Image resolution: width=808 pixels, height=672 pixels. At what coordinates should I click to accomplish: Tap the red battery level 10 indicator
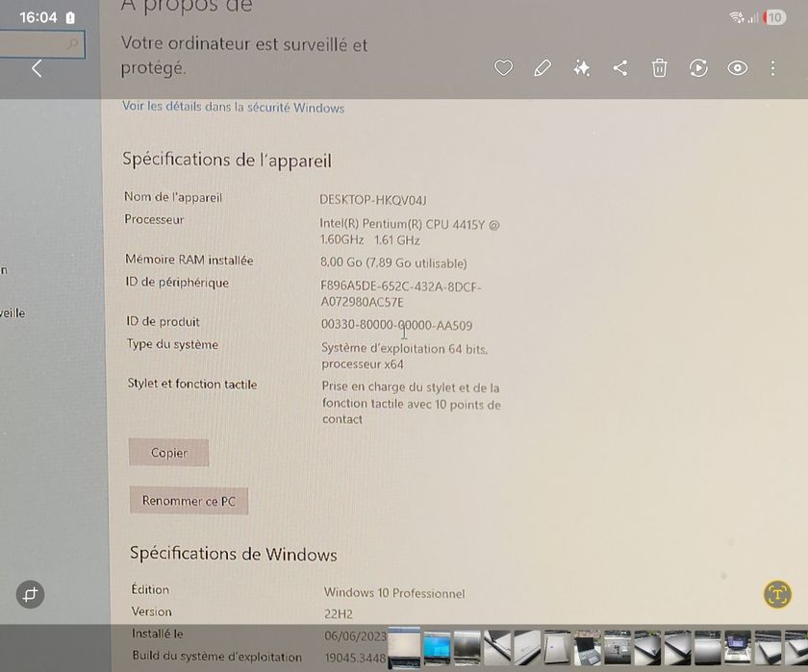(774, 18)
